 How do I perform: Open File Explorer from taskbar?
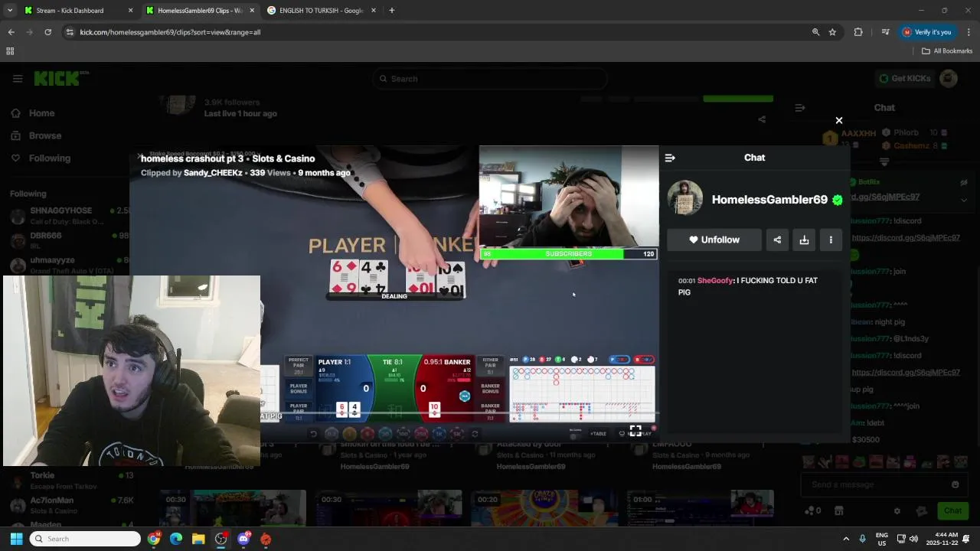(198, 539)
